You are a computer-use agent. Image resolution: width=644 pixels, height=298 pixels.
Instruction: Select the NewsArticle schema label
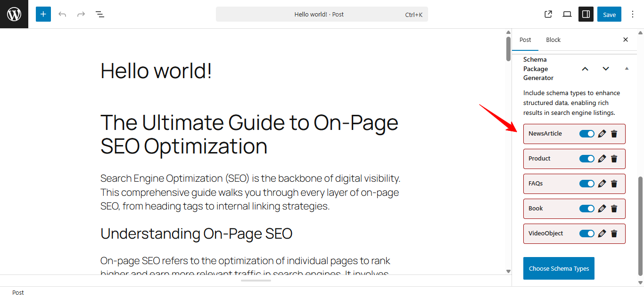point(545,134)
